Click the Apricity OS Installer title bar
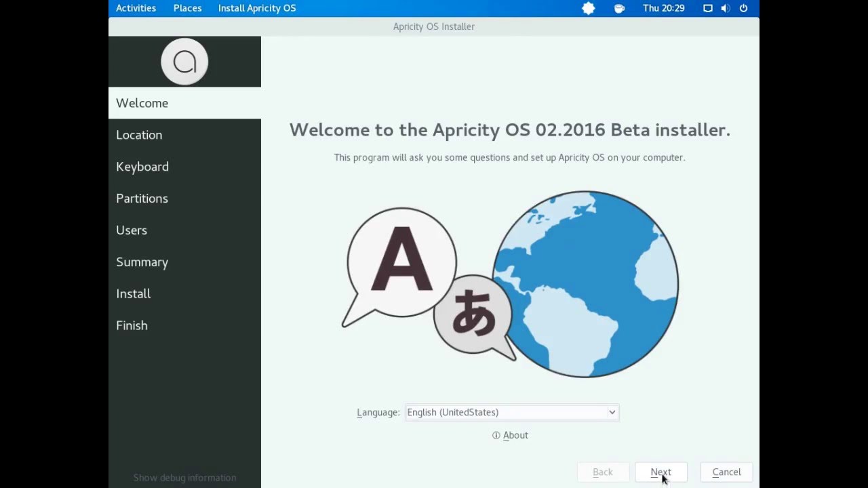 click(434, 26)
